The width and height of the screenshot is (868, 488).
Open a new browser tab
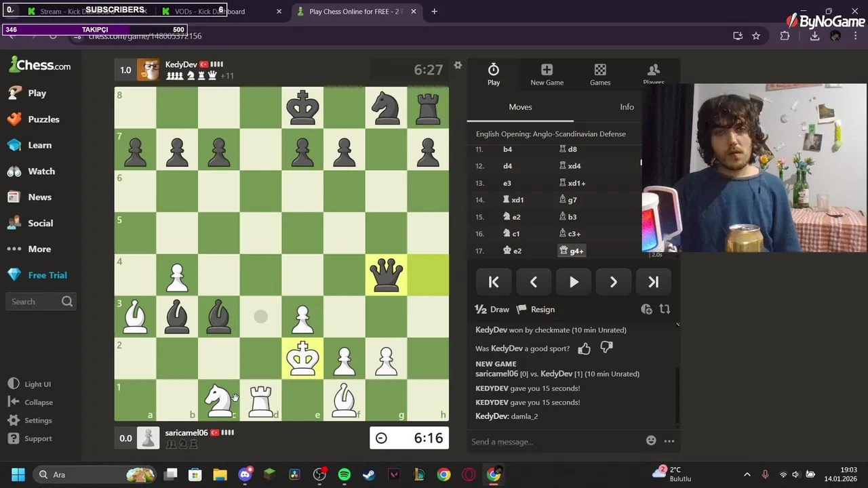434,12
